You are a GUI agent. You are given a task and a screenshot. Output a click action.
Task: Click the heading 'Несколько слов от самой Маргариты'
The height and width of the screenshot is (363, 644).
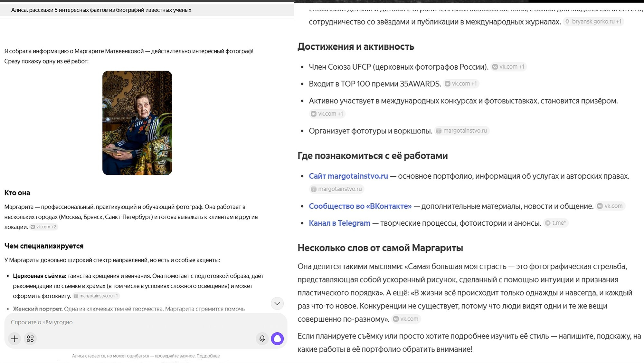coord(380,248)
